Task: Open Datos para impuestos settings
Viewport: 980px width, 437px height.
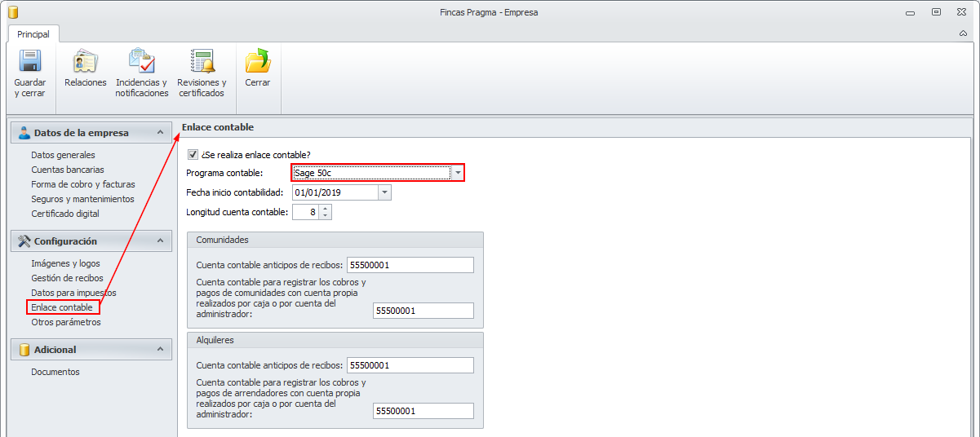Action: [x=73, y=293]
